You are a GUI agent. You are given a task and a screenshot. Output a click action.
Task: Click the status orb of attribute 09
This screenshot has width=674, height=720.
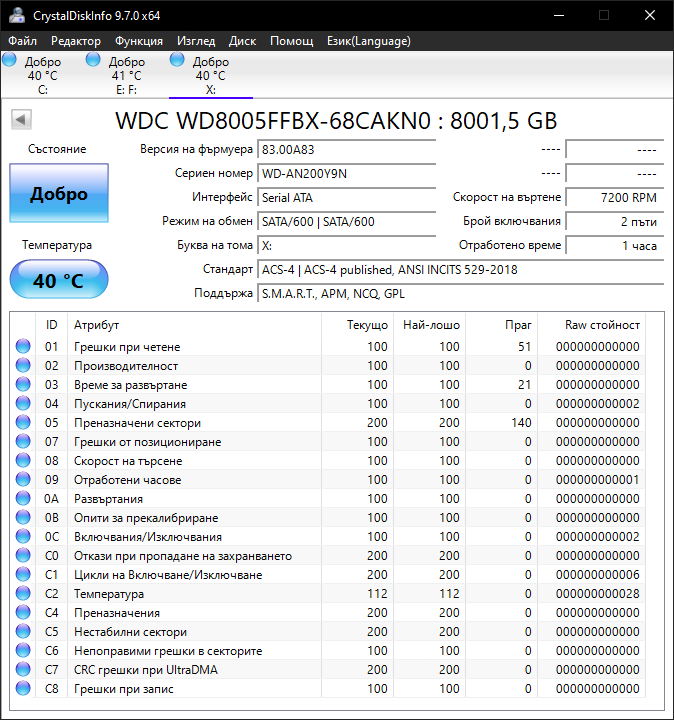click(x=23, y=479)
